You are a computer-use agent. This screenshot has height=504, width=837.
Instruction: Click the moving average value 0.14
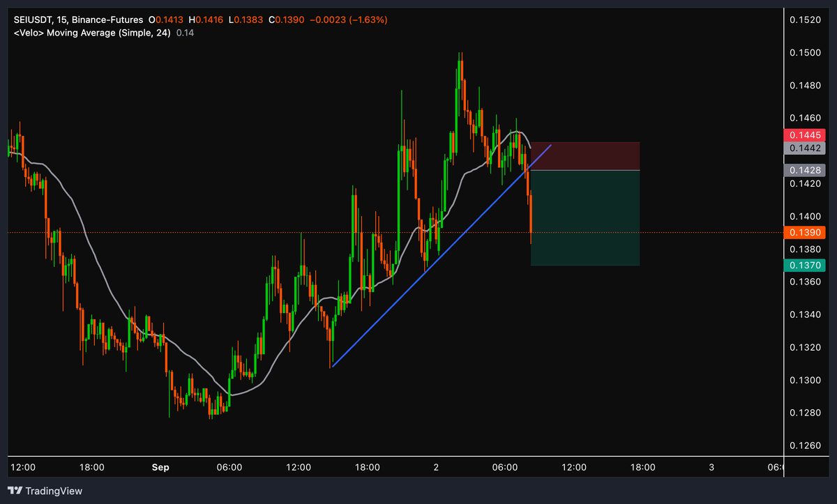[x=183, y=33]
